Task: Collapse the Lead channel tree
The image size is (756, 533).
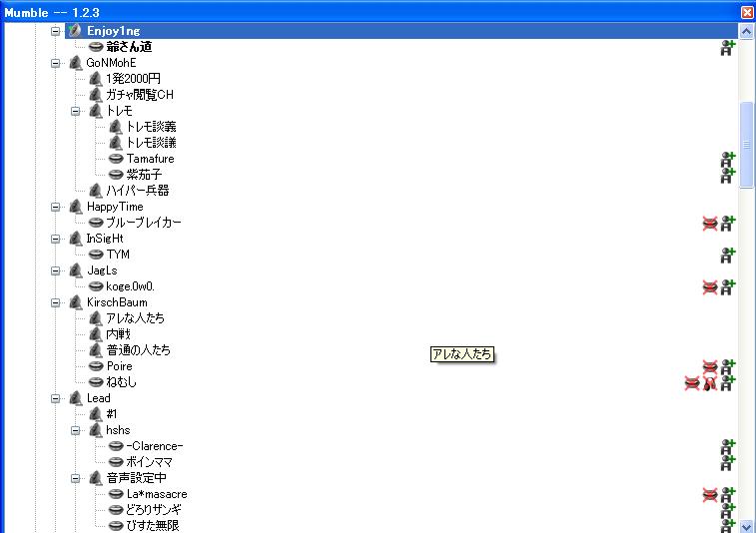Action: click(x=56, y=398)
